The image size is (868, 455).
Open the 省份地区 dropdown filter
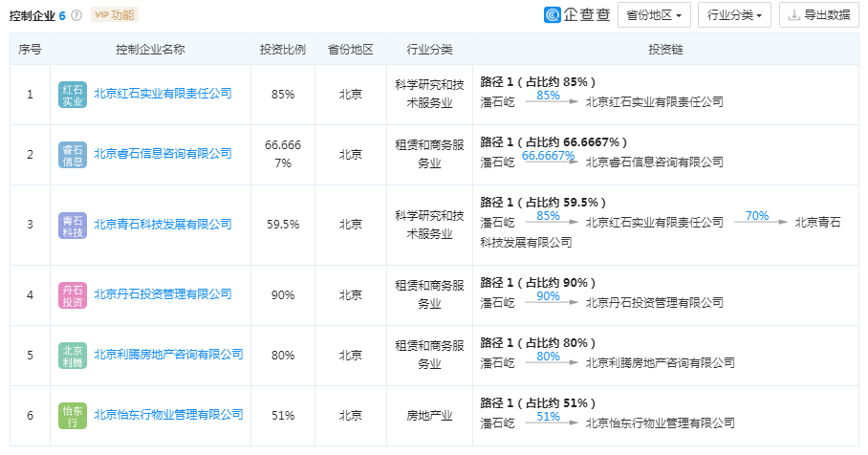(x=655, y=15)
